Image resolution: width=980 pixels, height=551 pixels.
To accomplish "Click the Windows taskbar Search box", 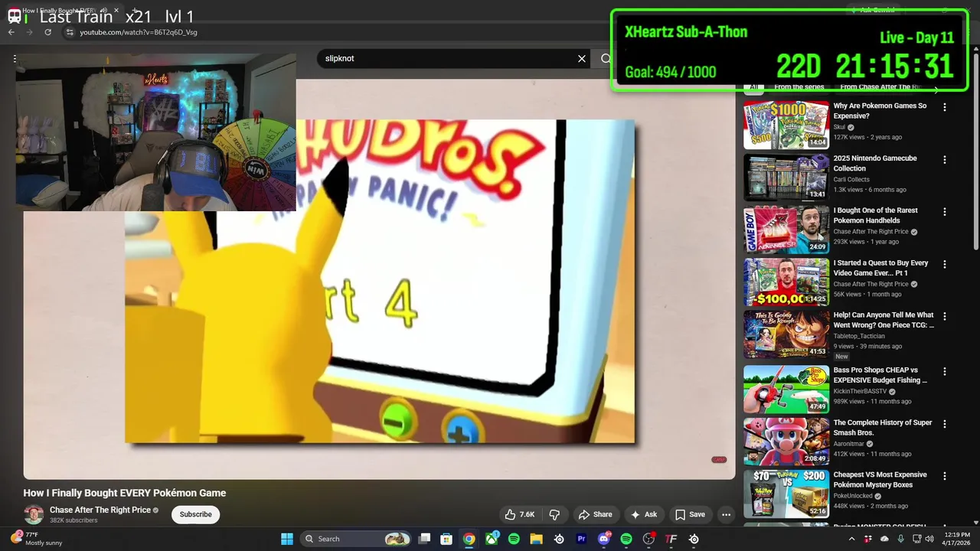I will (356, 539).
